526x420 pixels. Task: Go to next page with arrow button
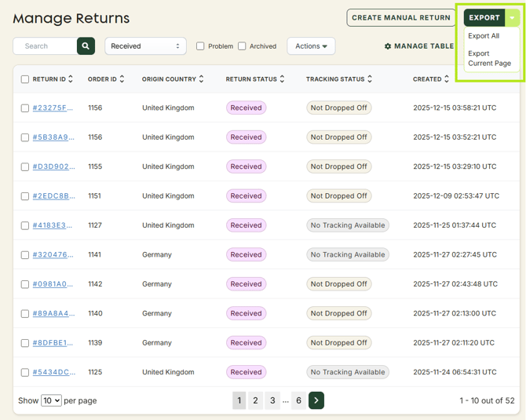316,400
